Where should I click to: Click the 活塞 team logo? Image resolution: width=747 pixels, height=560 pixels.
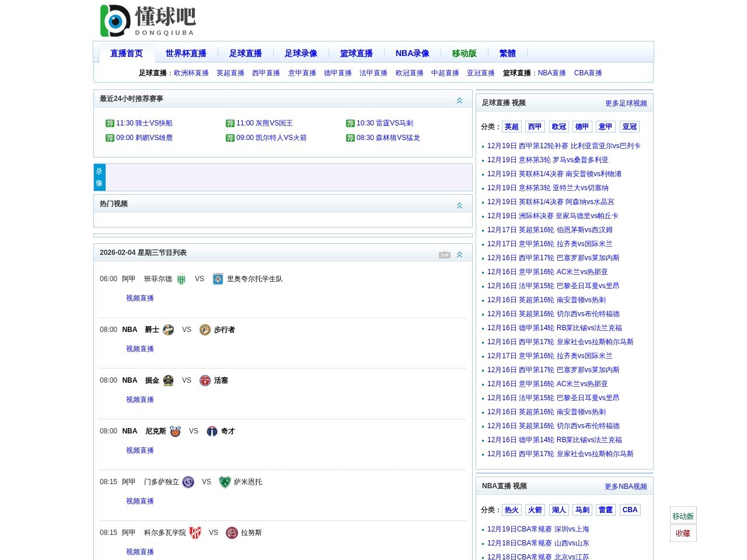coord(205,380)
